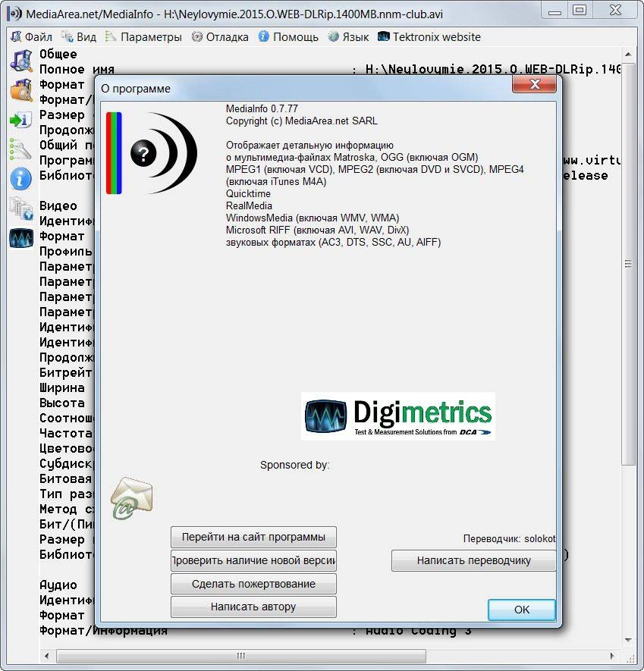Viewport: 644px width, 671px height.
Task: Open the options wrench sidebar icon
Action: tap(20, 149)
